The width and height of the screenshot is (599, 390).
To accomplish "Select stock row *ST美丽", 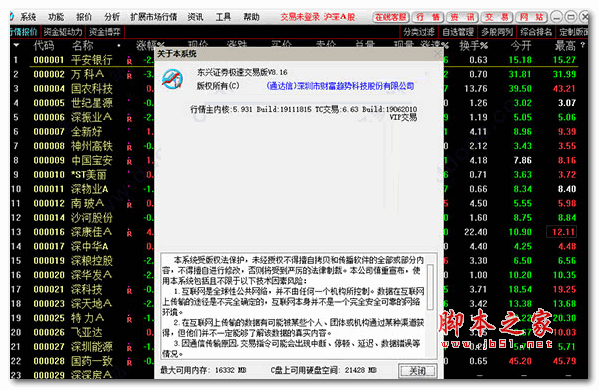I will pos(89,175).
